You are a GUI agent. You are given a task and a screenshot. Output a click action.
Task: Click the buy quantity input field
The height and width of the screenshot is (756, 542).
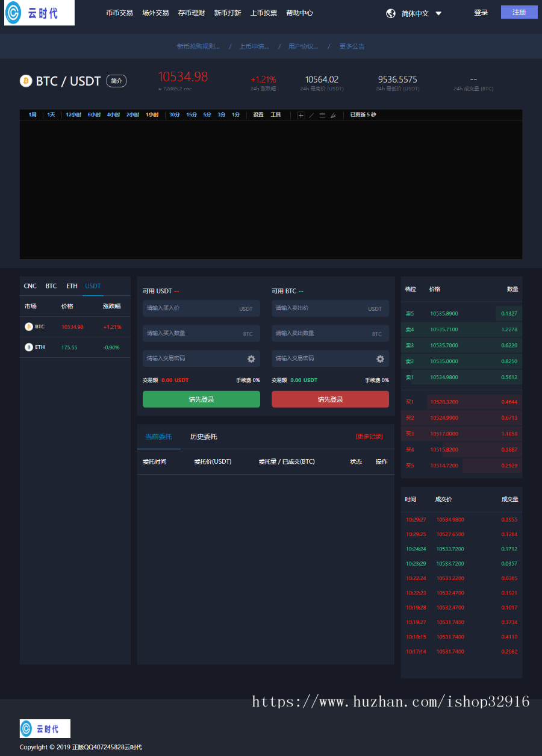201,333
